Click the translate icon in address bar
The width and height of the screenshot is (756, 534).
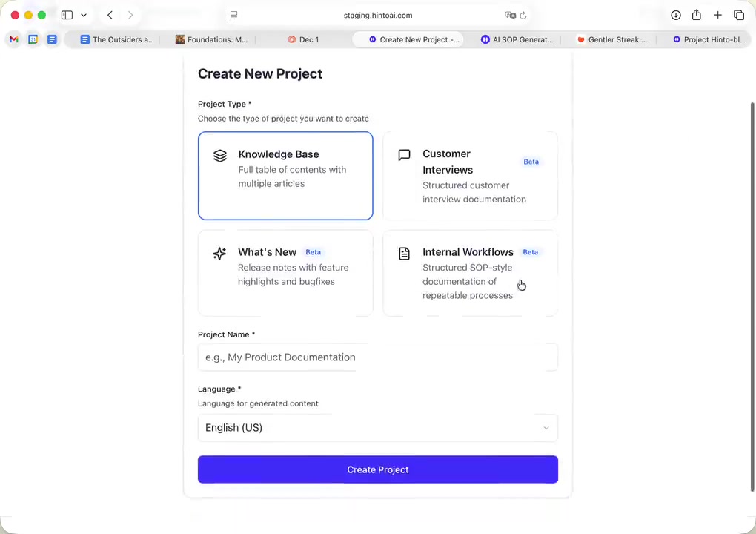[x=510, y=15]
